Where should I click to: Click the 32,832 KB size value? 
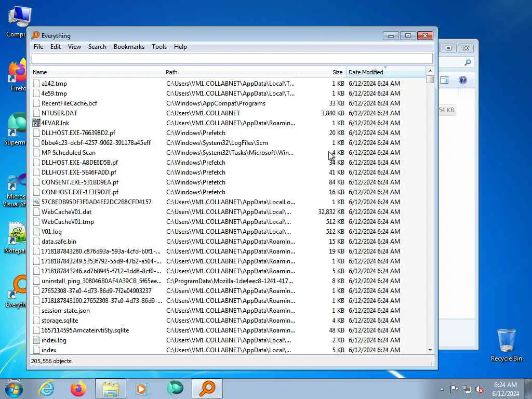point(331,212)
